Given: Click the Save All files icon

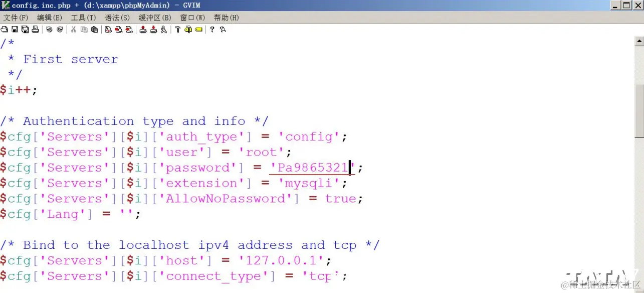Looking at the screenshot, I should coord(25,30).
